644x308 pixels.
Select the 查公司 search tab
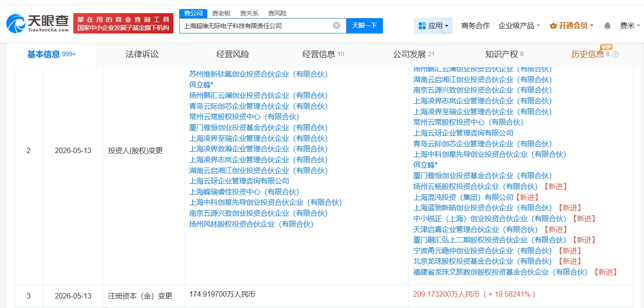(193, 13)
